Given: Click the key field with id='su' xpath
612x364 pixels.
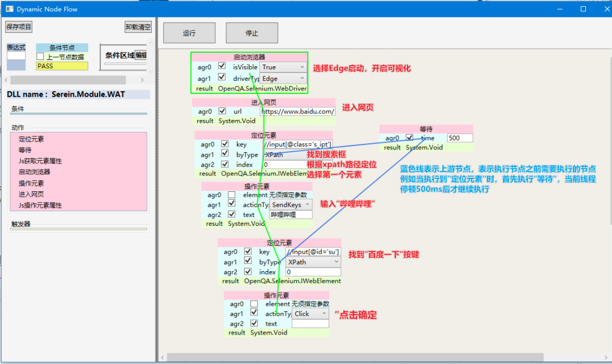Looking at the screenshot, I should 313,252.
